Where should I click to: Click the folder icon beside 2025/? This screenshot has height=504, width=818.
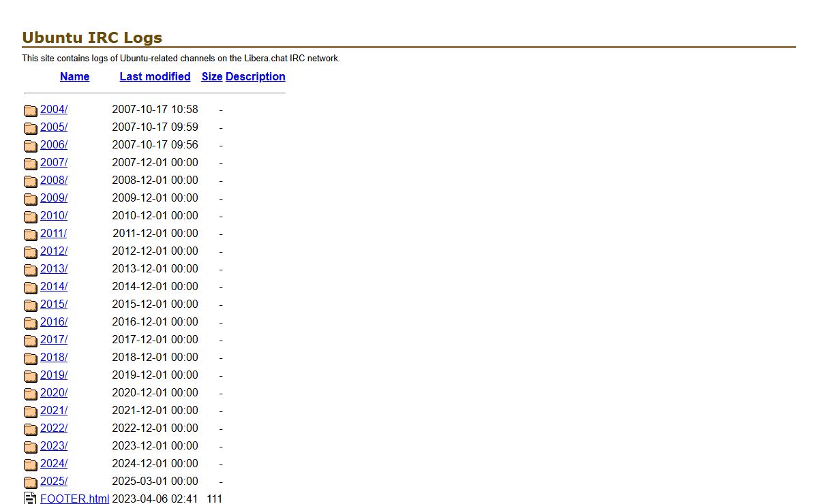click(x=31, y=482)
